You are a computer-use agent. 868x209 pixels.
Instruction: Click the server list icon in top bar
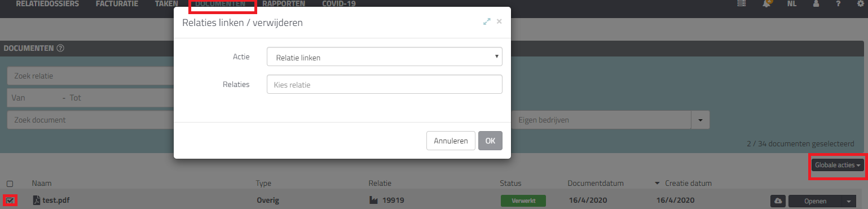click(742, 3)
